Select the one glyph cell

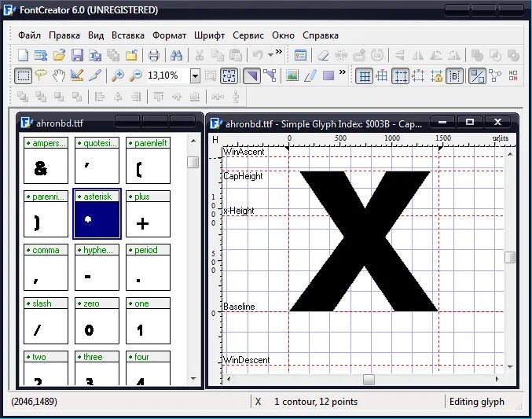(148, 321)
